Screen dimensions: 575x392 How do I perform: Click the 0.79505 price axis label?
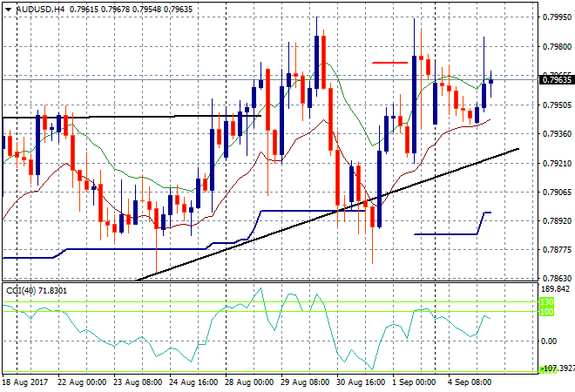(557, 105)
